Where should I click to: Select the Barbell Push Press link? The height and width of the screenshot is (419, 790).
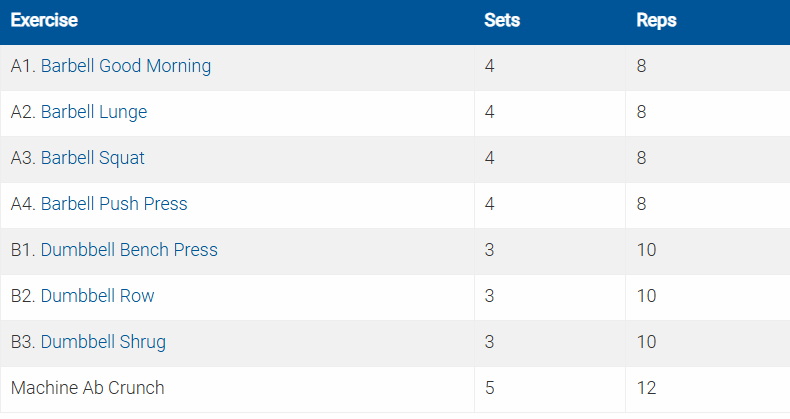(114, 204)
